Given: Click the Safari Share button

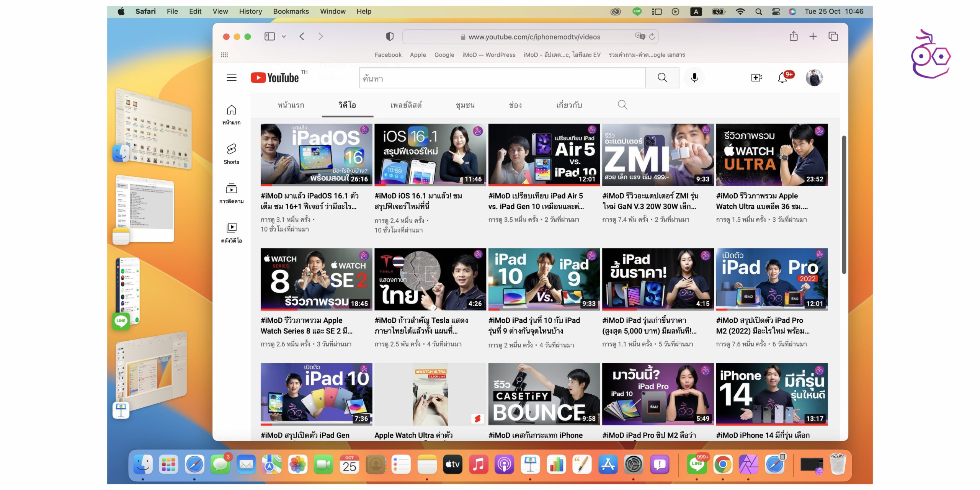Looking at the screenshot, I should (x=793, y=36).
